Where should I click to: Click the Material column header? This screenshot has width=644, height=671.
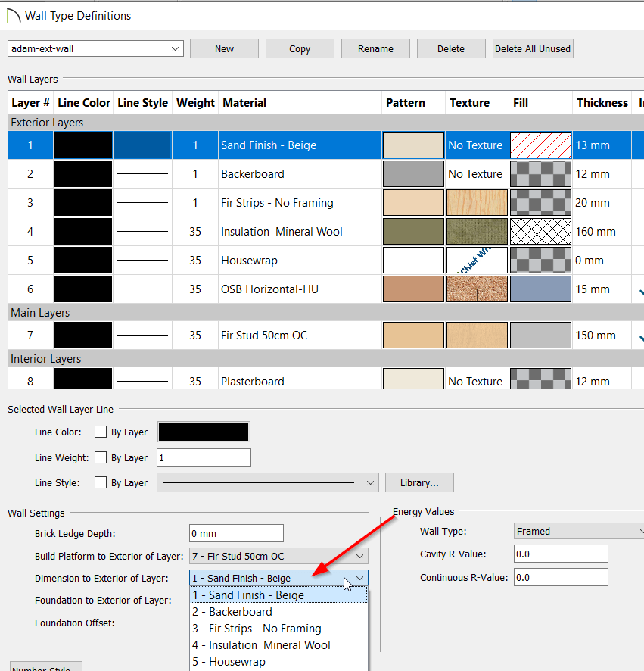tap(300, 103)
